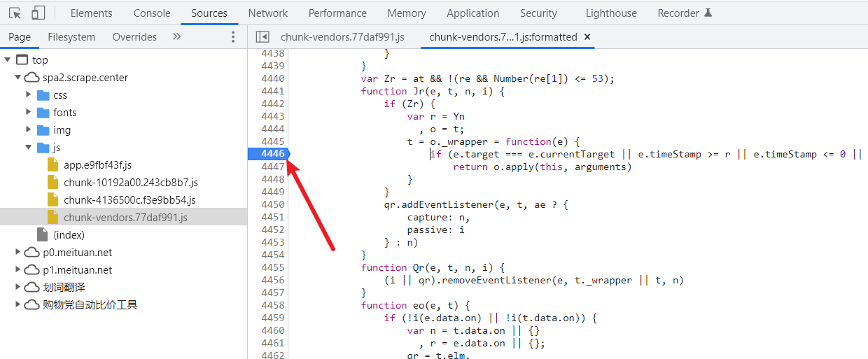Open the Overrides navigator tab
The width and height of the screenshot is (868, 359).
click(134, 37)
